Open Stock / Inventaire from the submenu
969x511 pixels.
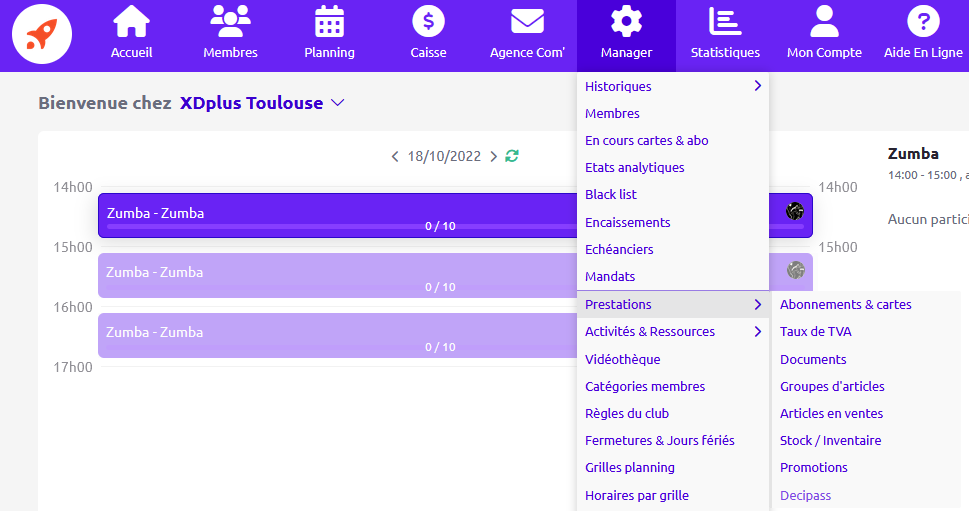tap(830, 441)
